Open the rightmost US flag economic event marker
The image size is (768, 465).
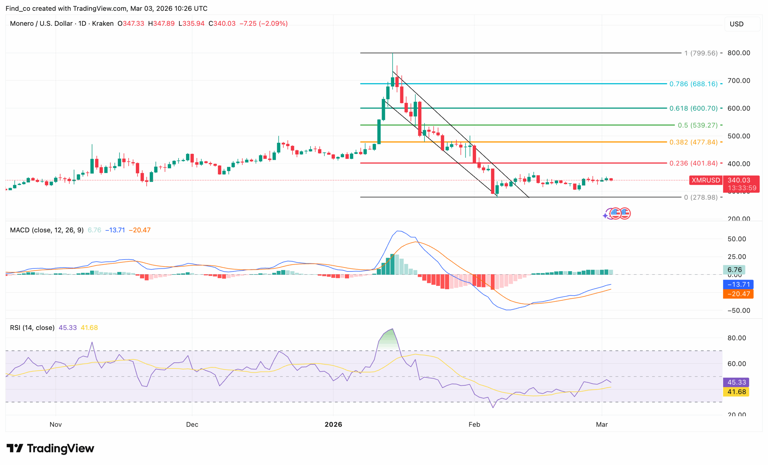(625, 213)
